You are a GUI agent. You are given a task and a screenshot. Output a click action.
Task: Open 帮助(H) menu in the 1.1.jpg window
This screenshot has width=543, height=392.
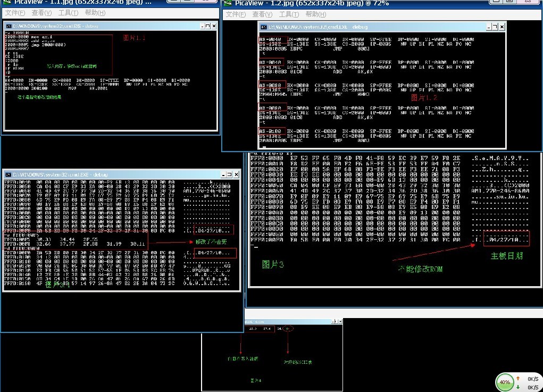click(x=95, y=13)
